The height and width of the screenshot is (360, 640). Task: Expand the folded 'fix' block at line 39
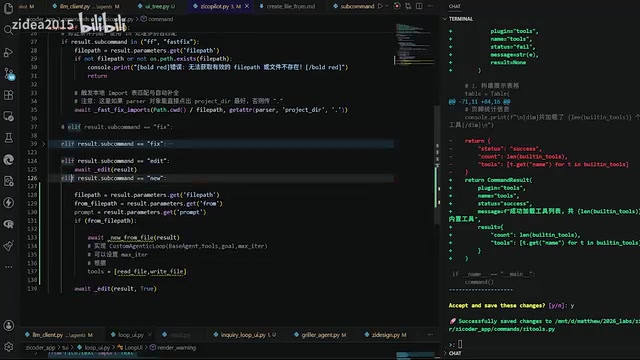click(x=44, y=144)
